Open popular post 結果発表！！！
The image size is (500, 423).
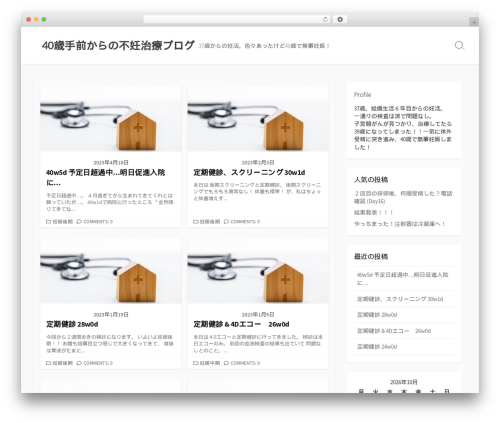374,213
